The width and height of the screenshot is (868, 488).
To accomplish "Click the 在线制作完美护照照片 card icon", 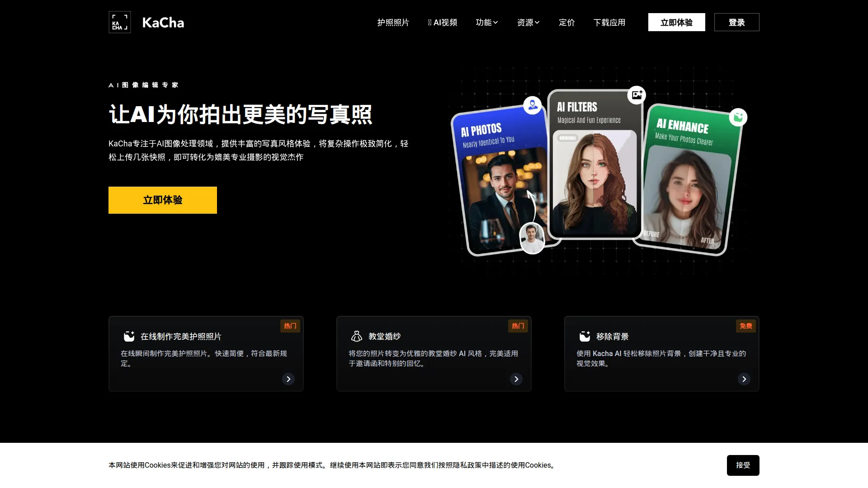I will click(x=129, y=336).
